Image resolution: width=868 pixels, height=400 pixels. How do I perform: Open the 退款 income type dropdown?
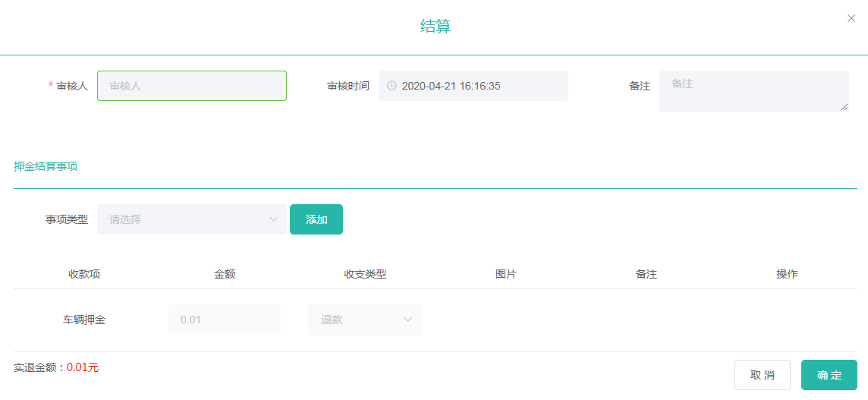point(365,320)
